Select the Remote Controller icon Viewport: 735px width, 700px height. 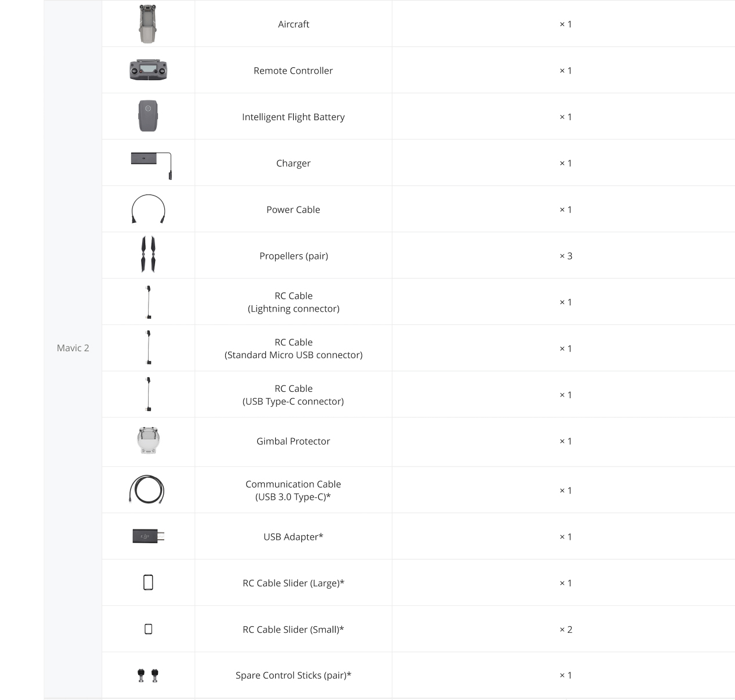point(148,70)
